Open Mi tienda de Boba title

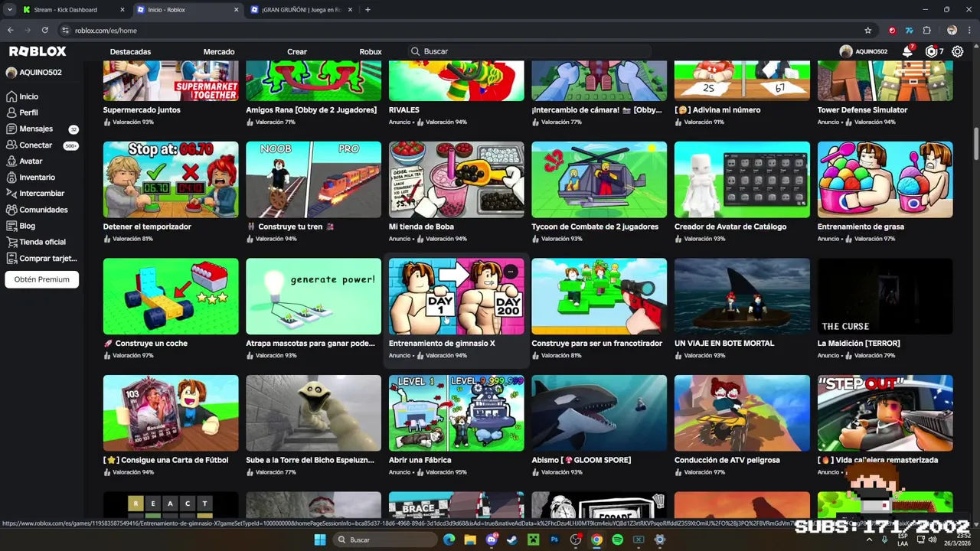(421, 227)
